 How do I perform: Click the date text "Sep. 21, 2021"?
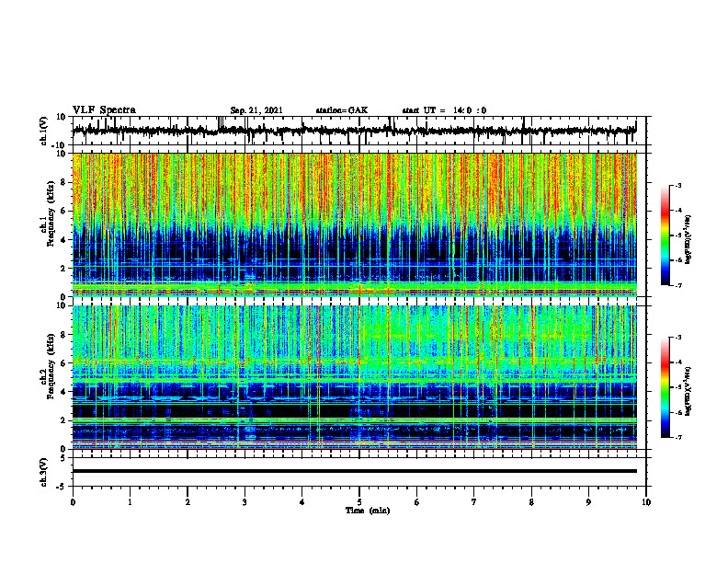pos(256,110)
